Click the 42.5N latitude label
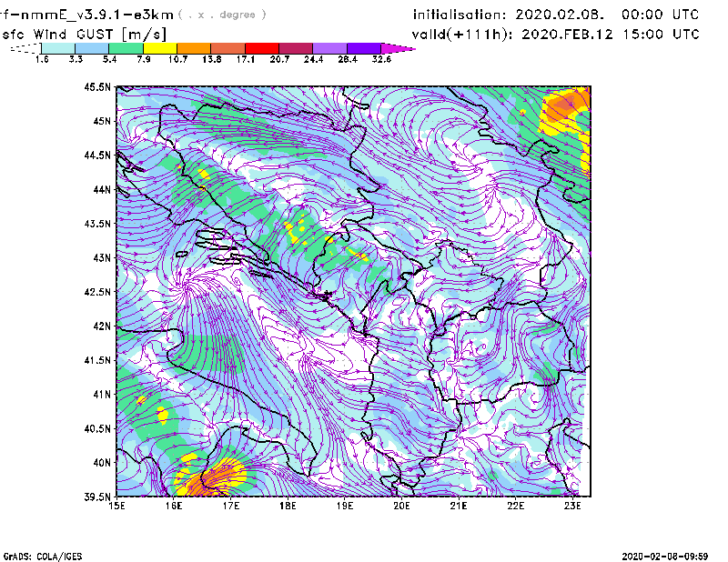The width and height of the screenshot is (728, 562). (x=97, y=292)
